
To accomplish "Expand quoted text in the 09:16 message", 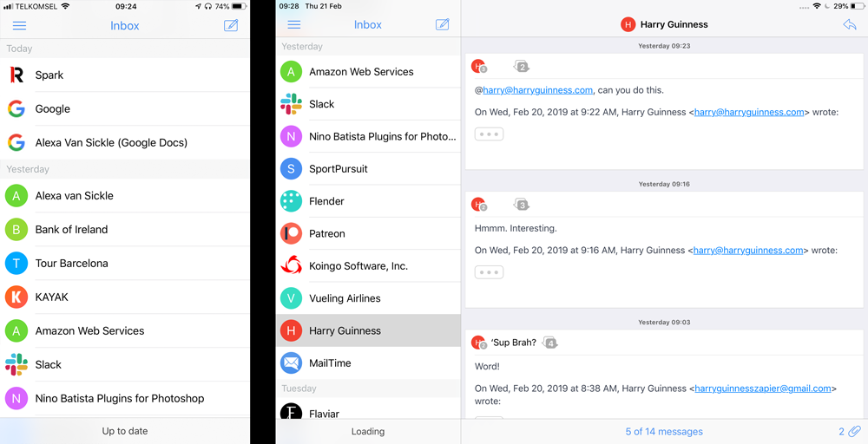I will coord(489,272).
